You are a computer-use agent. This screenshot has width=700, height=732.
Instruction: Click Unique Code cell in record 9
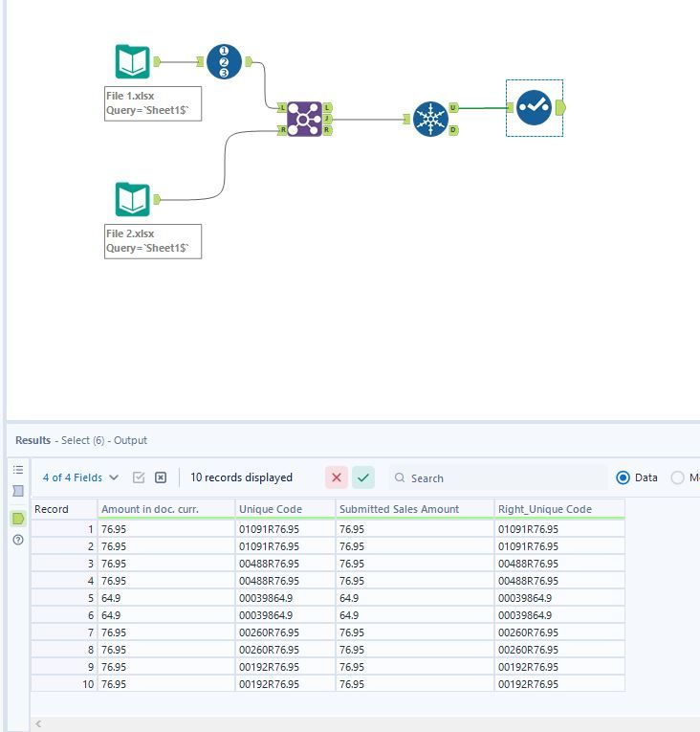coord(285,667)
